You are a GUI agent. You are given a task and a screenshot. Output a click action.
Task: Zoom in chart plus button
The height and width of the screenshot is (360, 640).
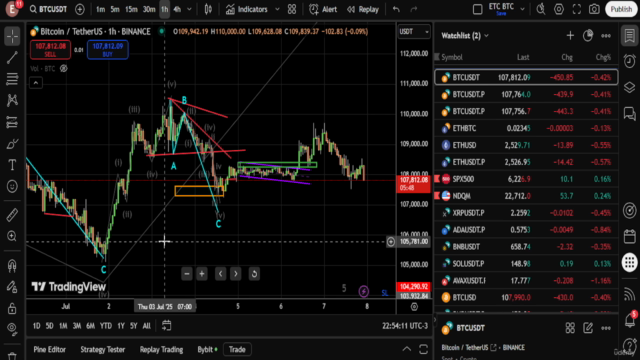202,274
